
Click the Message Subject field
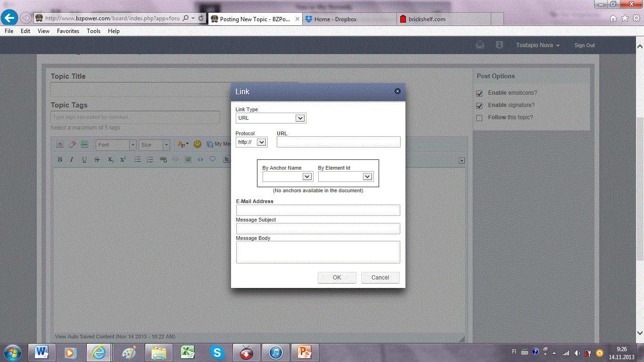[x=318, y=229]
